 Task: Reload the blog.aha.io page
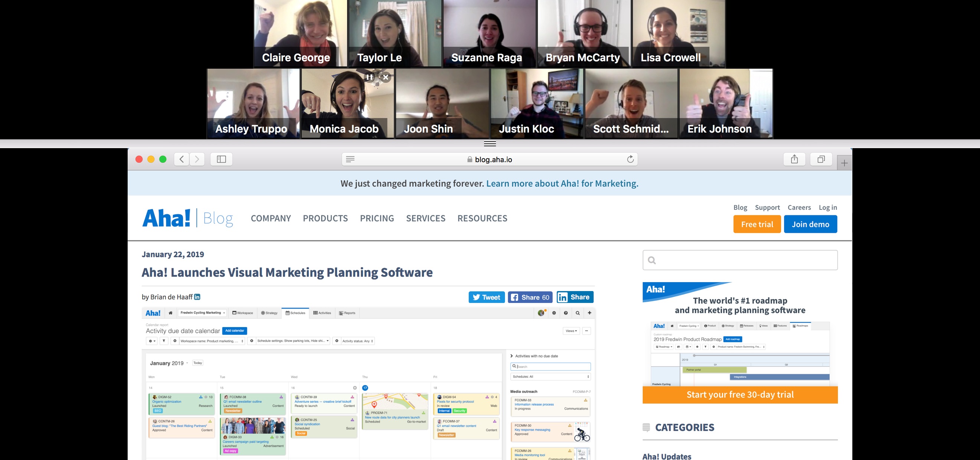tap(630, 159)
